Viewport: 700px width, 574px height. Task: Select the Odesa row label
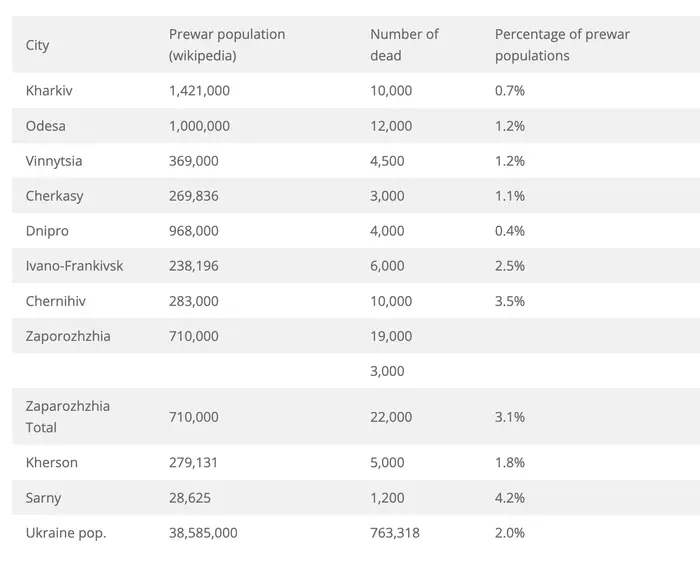point(46,126)
